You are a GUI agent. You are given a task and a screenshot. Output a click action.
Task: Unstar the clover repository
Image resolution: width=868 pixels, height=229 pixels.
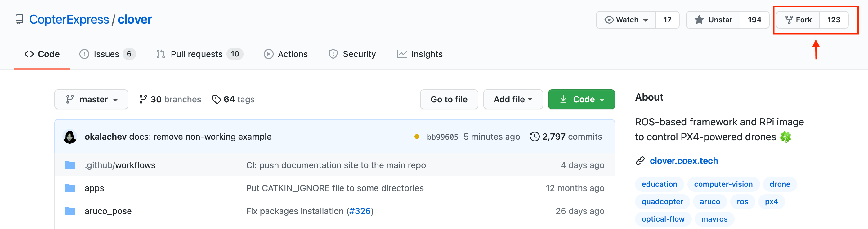(713, 20)
